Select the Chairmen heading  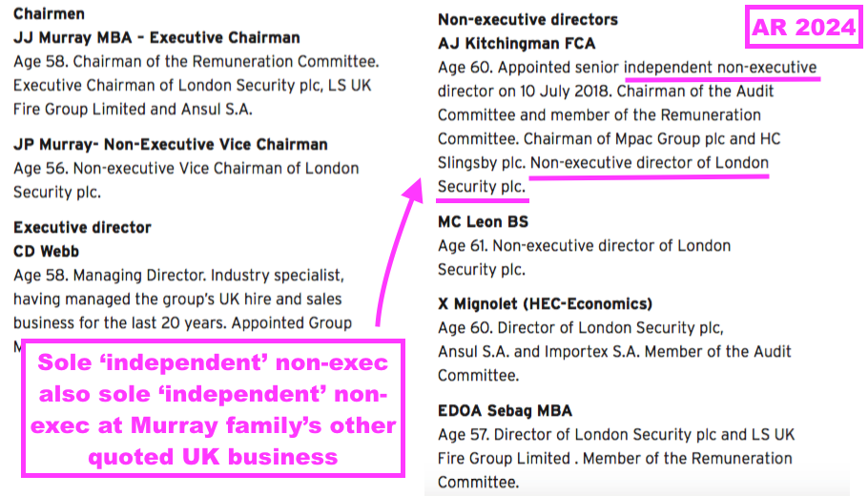click(49, 14)
